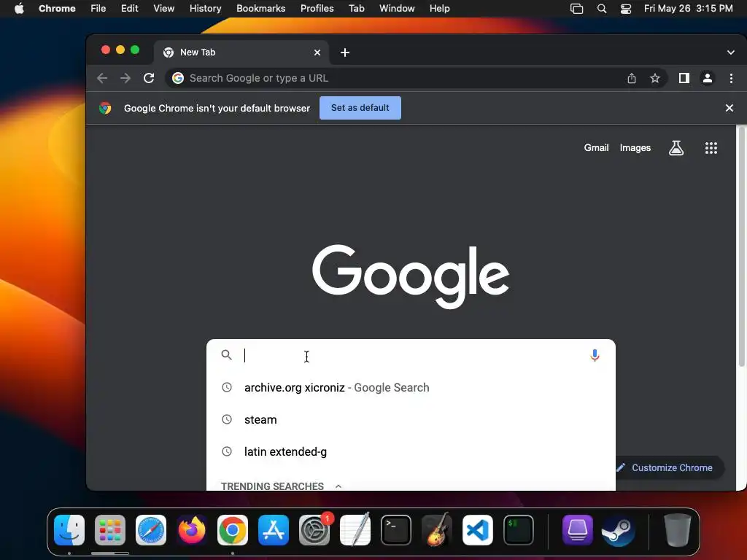Open the Bookmarks menu

click(x=261, y=9)
